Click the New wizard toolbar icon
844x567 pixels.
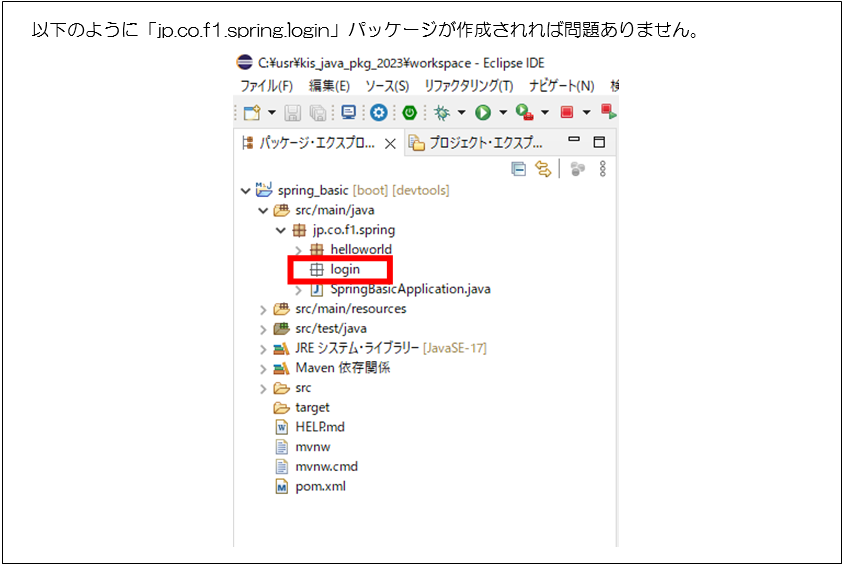click(251, 113)
